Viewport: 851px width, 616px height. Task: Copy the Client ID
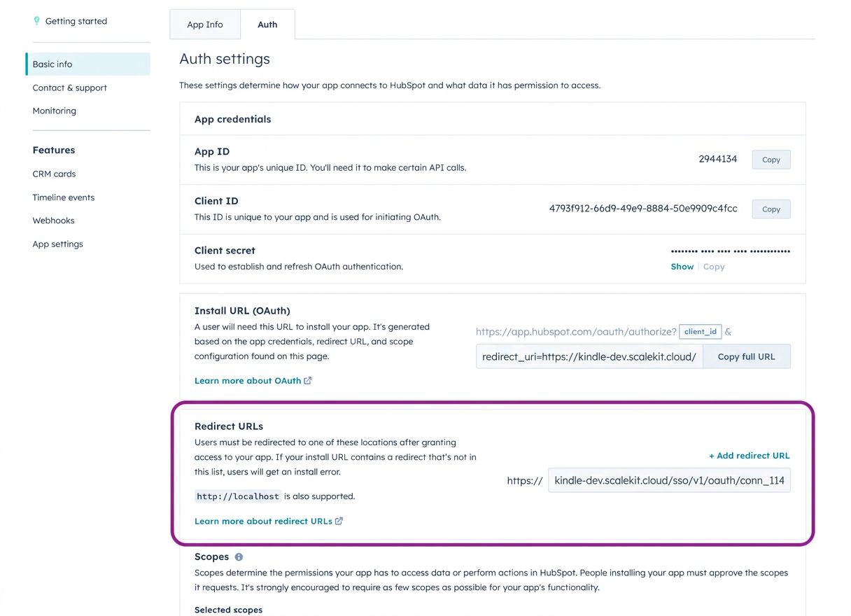point(771,209)
